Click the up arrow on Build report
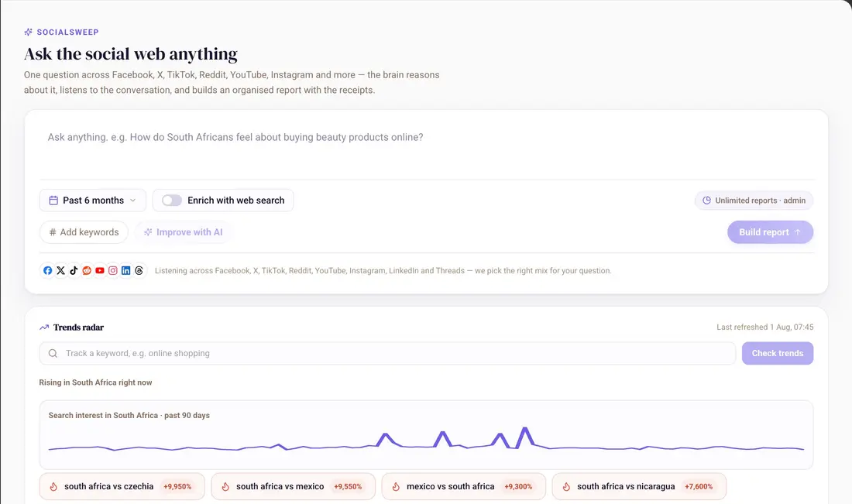Image resolution: width=852 pixels, height=504 pixels. click(798, 232)
